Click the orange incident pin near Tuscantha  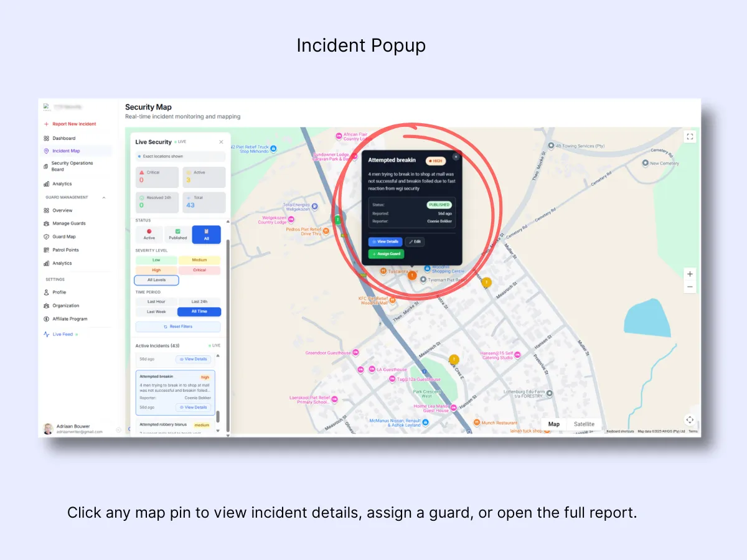pyautogui.click(x=412, y=274)
